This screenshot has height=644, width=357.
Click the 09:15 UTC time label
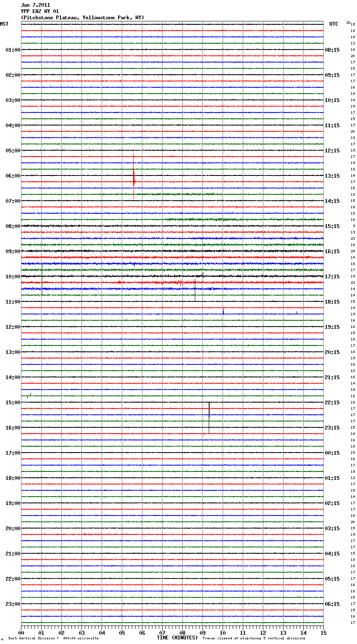click(x=332, y=75)
